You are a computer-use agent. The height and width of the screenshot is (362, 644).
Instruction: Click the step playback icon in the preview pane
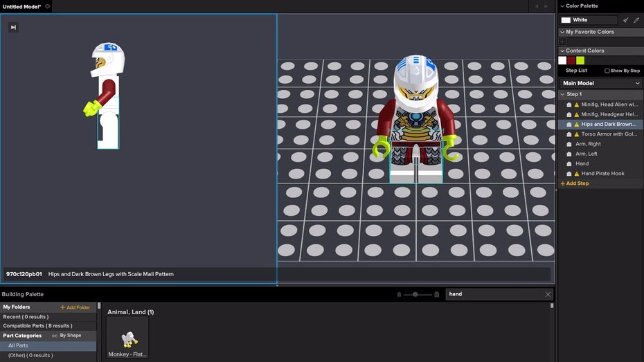(13, 27)
